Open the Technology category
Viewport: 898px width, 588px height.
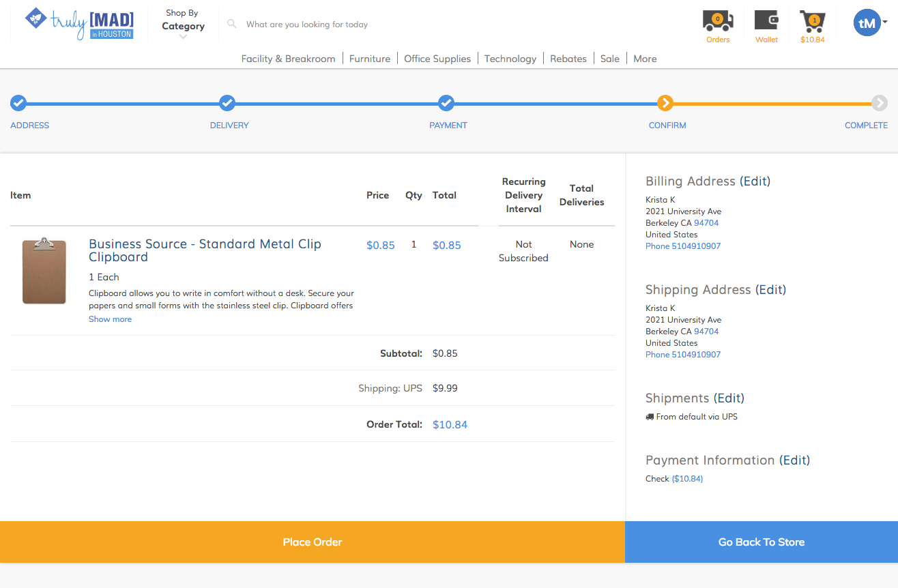[510, 59]
